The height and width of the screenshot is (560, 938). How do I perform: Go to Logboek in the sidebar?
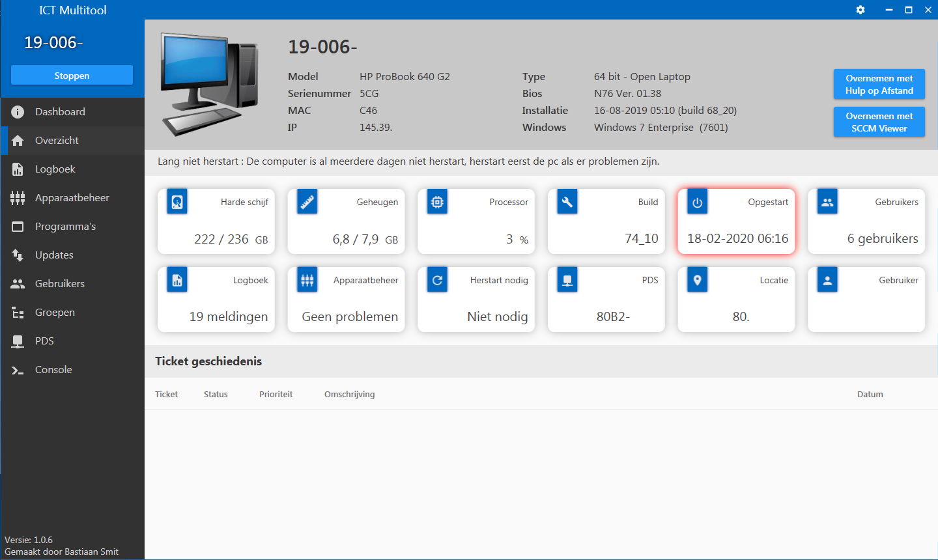55,169
